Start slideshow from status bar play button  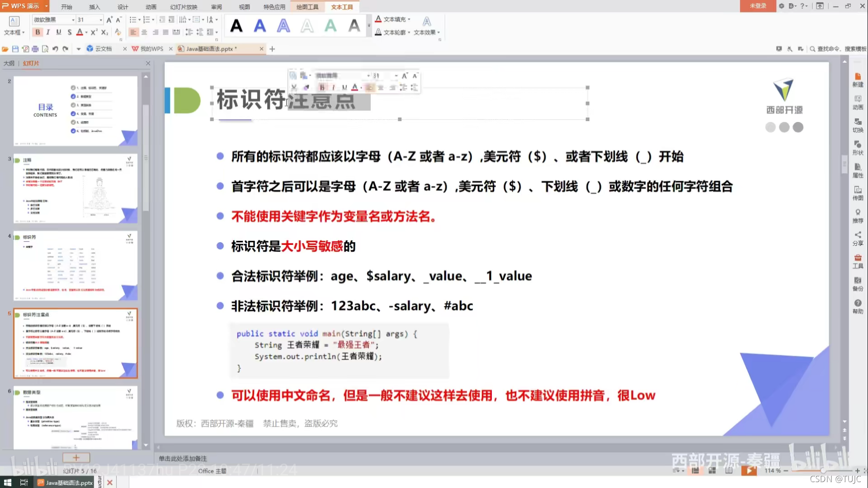(749, 470)
